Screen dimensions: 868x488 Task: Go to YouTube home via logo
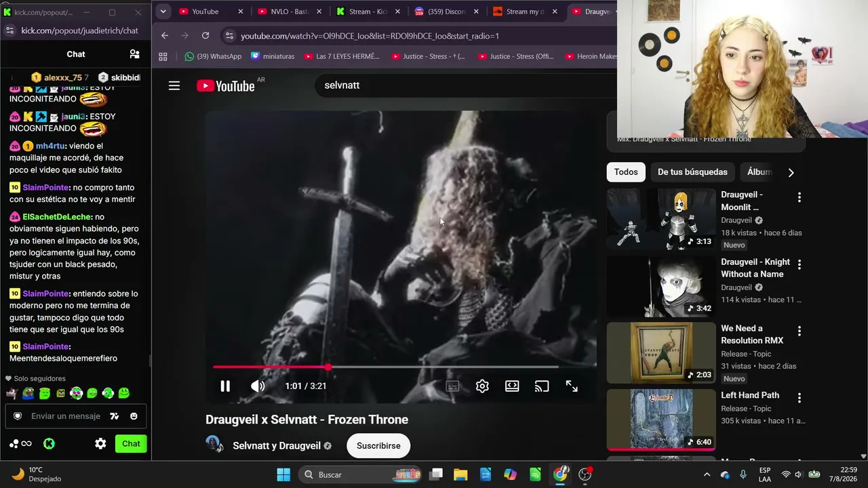point(226,85)
